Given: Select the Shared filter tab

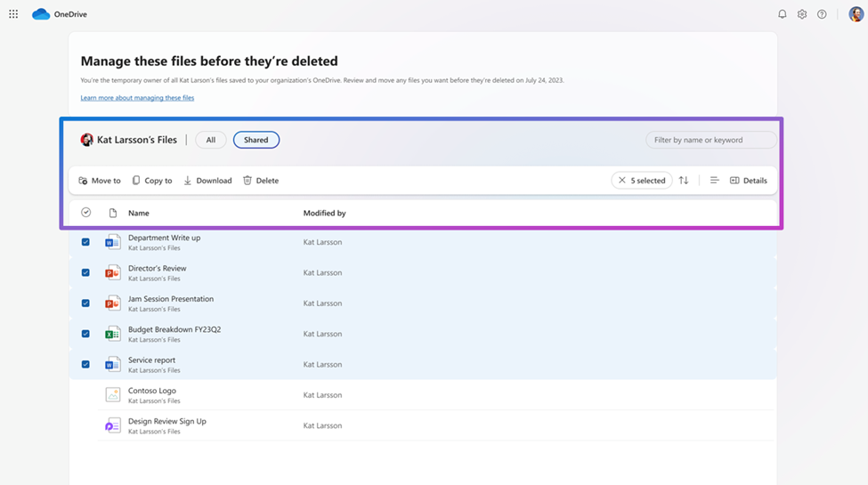Looking at the screenshot, I should click(x=256, y=140).
